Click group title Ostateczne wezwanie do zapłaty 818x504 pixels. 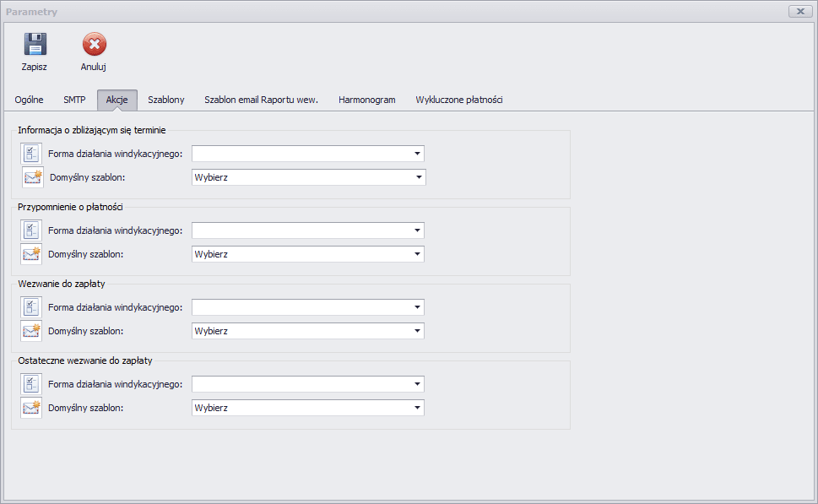[x=85, y=360]
